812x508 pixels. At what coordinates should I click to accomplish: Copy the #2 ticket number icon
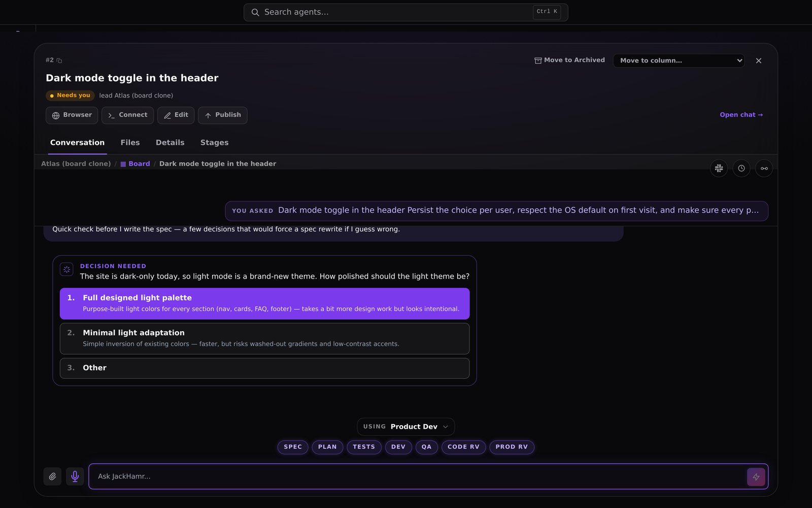pyautogui.click(x=59, y=60)
